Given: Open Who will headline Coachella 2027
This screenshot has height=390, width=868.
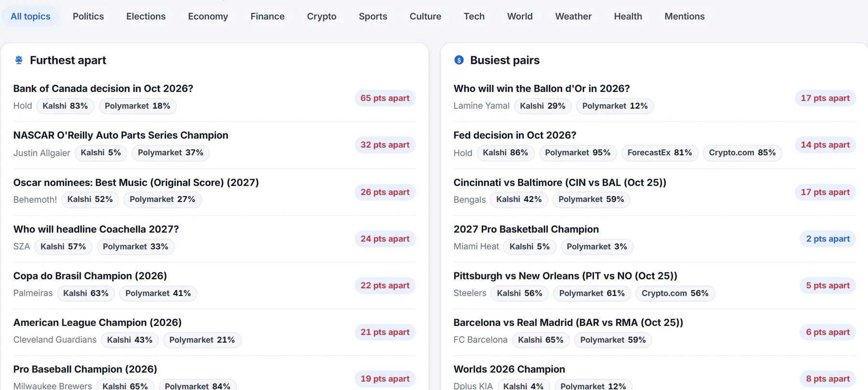Looking at the screenshot, I should point(96,229).
